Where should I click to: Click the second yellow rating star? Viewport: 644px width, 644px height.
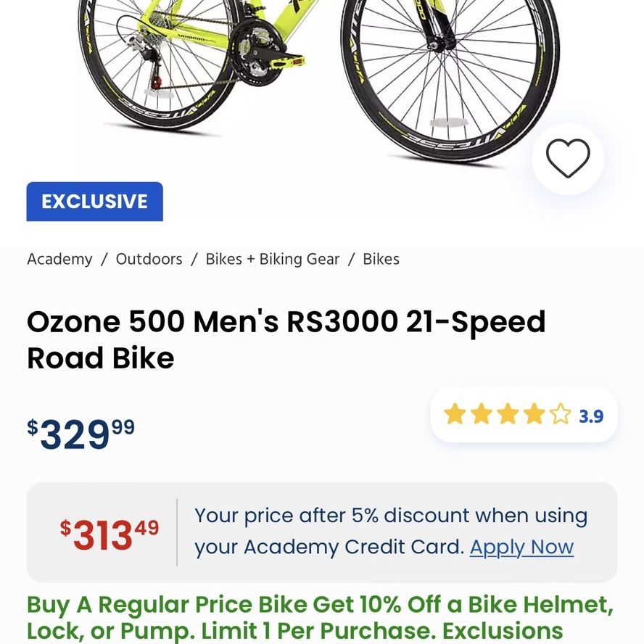482,413
